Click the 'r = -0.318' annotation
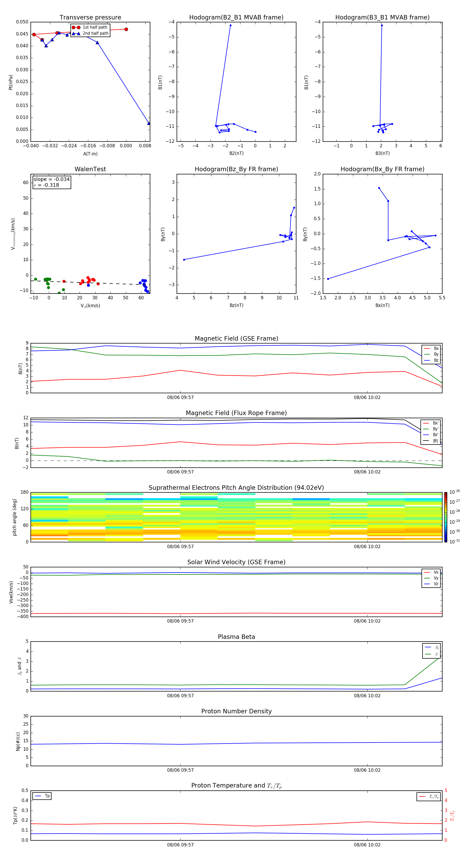Image resolution: width=473 pixels, height=868 pixels. click(47, 185)
